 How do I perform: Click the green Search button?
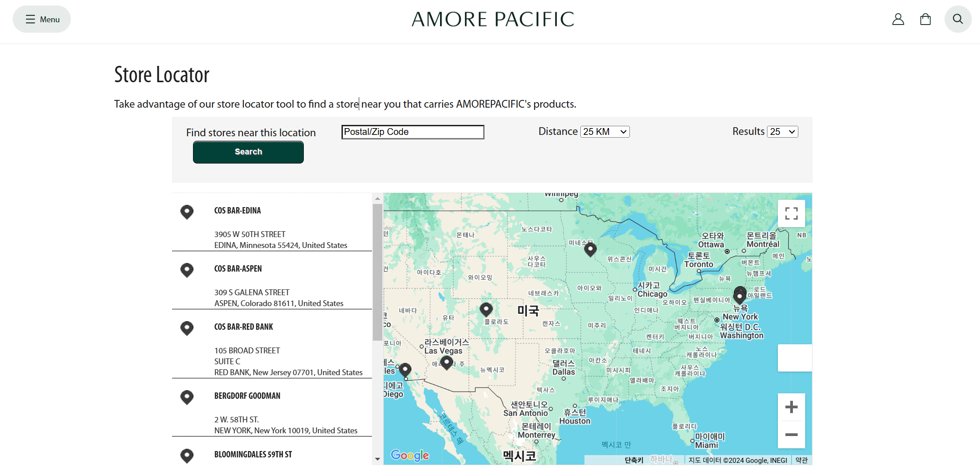pos(248,152)
